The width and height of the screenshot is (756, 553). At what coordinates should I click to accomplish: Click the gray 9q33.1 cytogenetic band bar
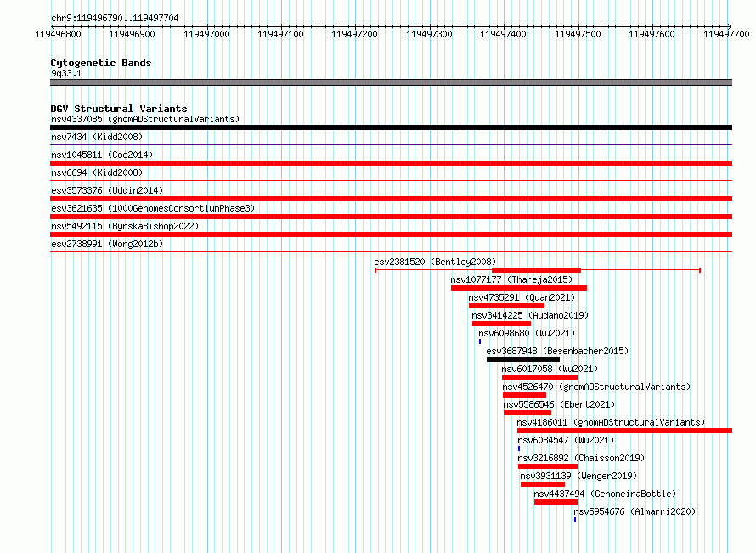[391, 82]
